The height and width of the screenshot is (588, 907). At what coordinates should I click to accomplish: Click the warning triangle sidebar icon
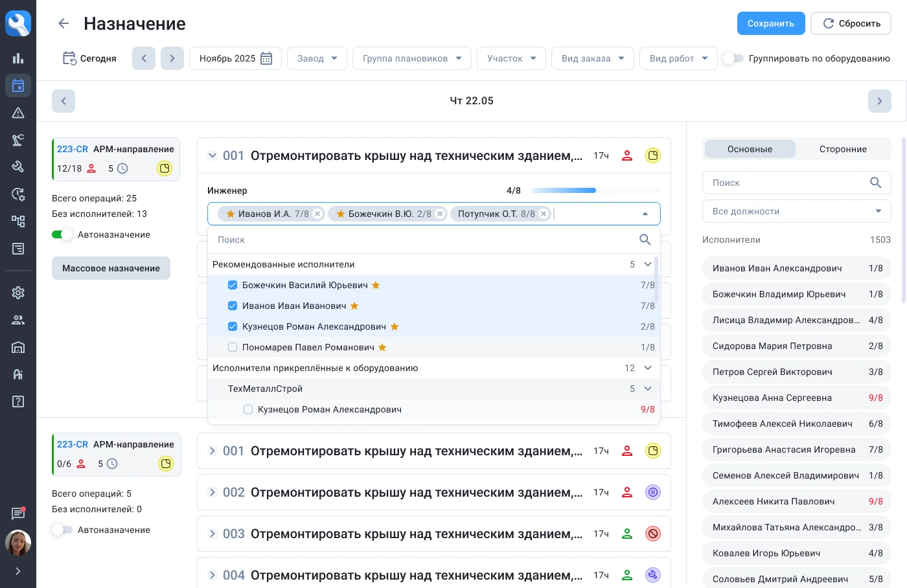tap(18, 113)
